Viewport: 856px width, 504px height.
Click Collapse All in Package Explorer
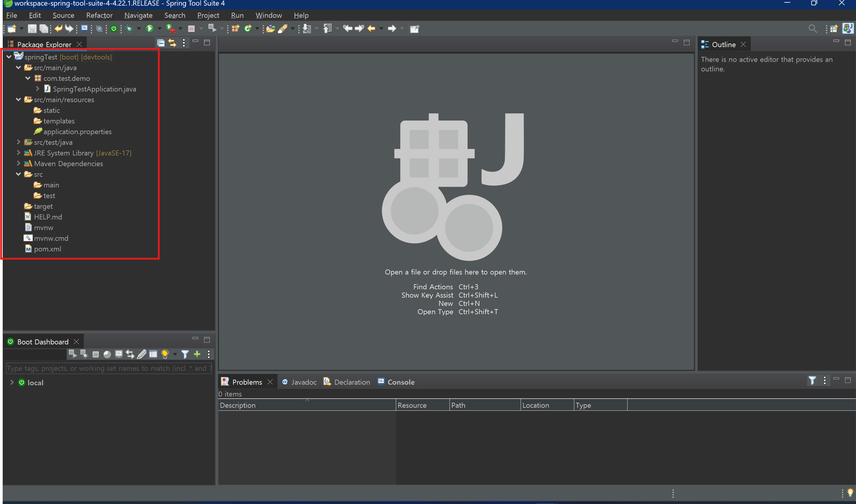tap(161, 43)
